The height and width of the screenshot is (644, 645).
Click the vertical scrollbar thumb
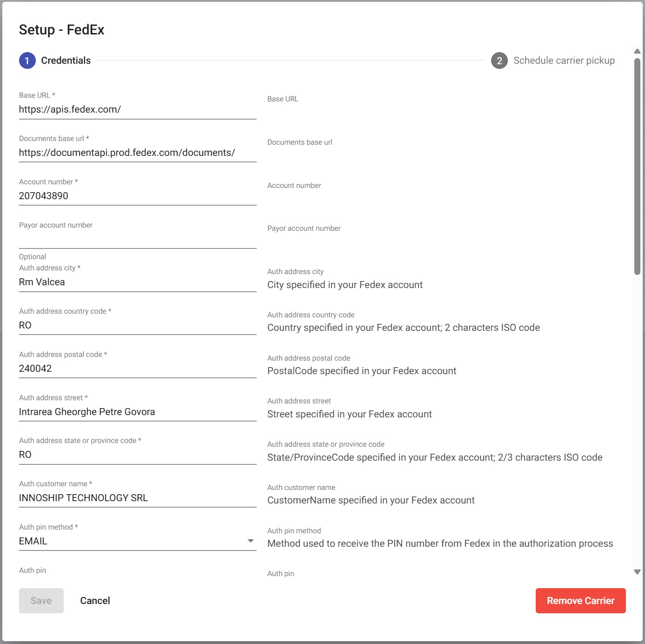click(637, 166)
